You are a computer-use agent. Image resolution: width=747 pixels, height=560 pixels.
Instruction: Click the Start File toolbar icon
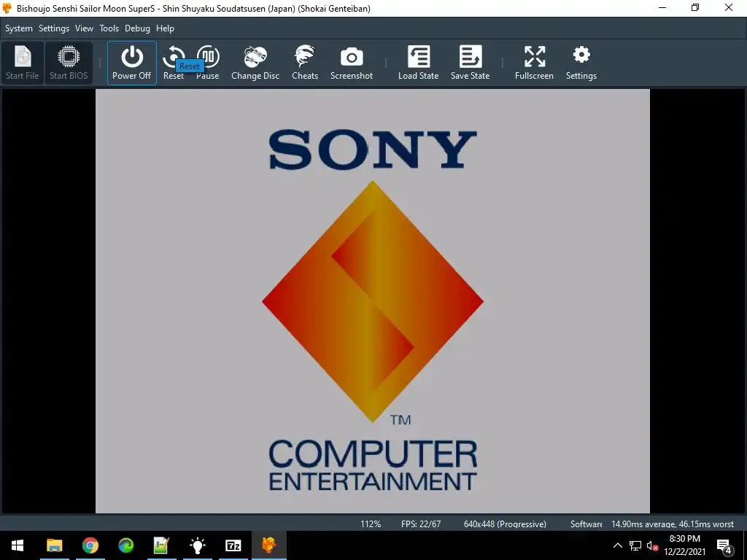coord(23,63)
